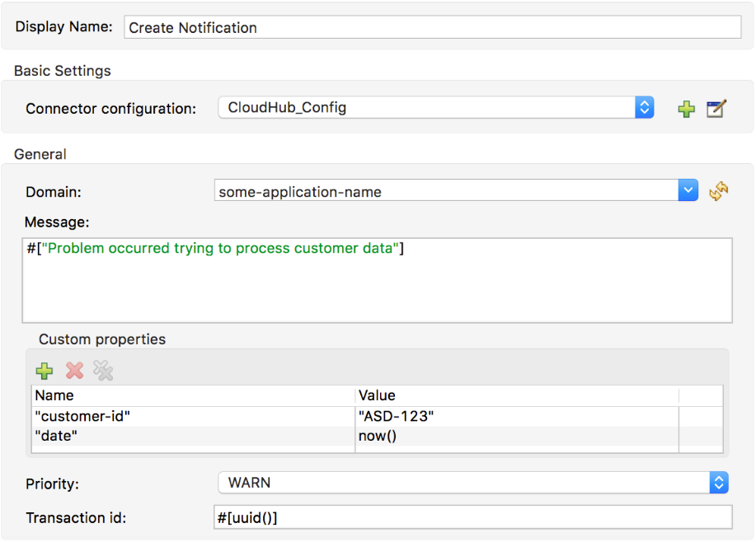Click the "ASD-123" value cell

[x=516, y=417]
